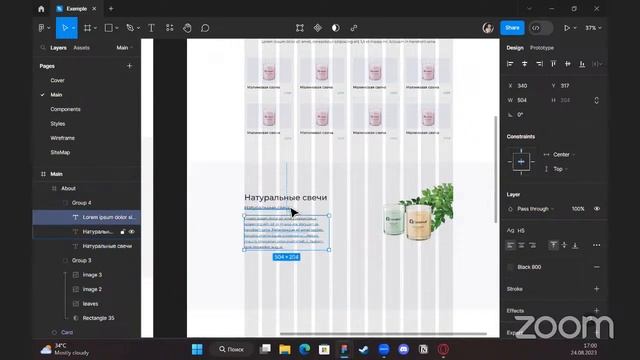The width and height of the screenshot is (640, 360).
Task: Click the Use as mask icon
Action: 336,28
